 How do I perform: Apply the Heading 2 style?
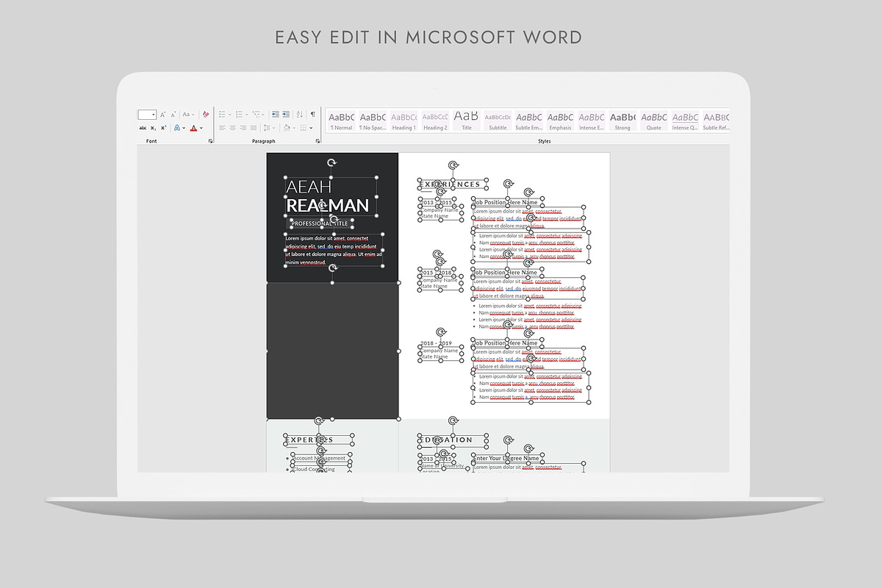435,121
